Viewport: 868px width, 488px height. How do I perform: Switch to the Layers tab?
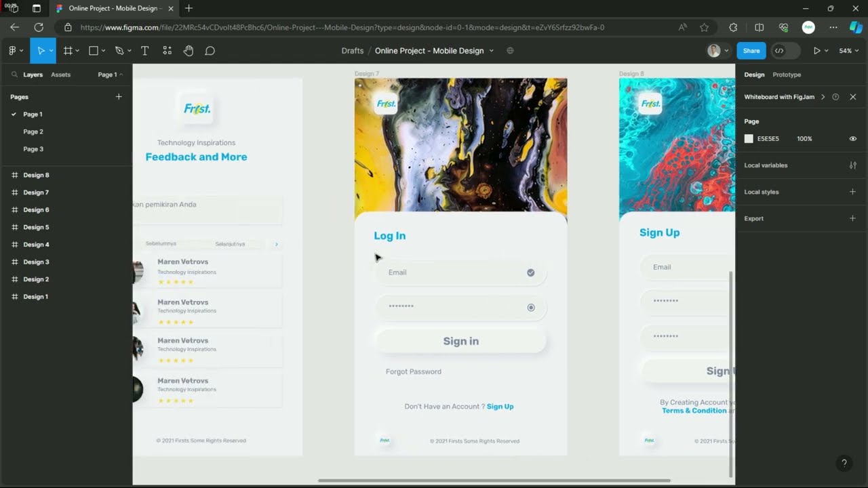[x=33, y=75]
